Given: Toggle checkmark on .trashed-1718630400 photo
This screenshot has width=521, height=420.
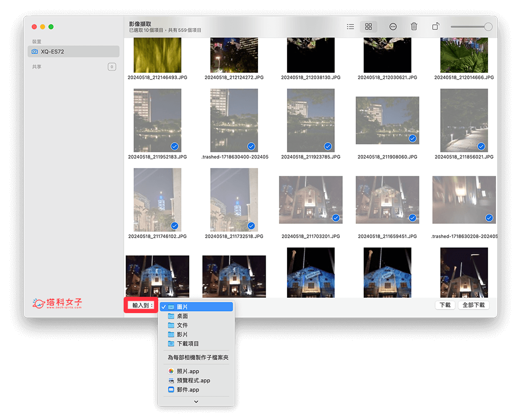Looking at the screenshot, I should tap(251, 146).
